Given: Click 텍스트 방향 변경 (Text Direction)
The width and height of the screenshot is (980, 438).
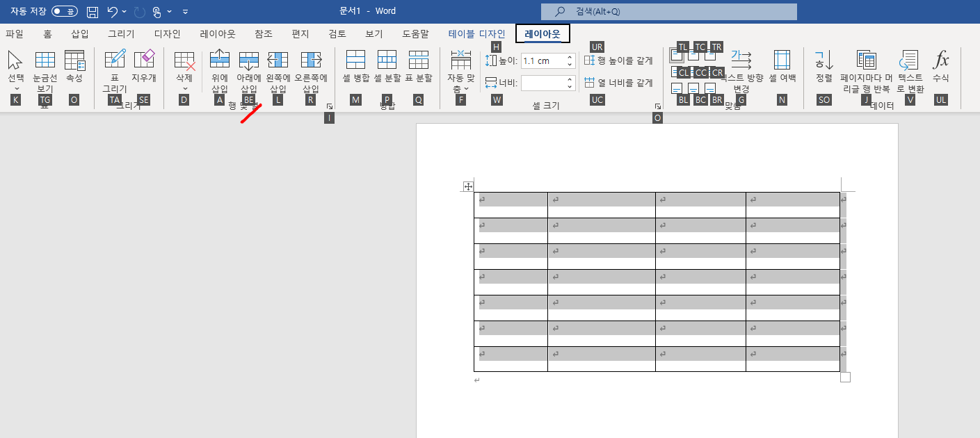Looking at the screenshot, I should [x=741, y=72].
